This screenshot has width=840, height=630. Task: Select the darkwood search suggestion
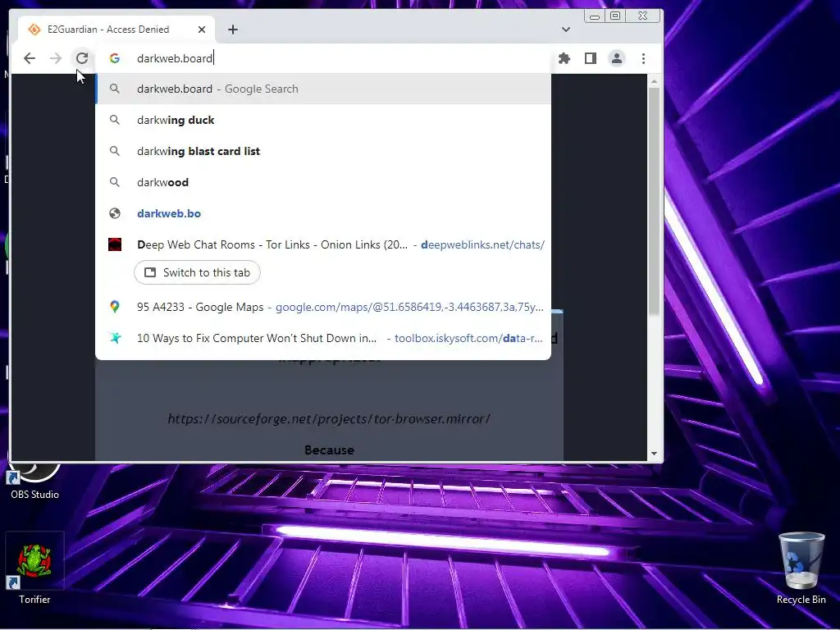(323, 182)
